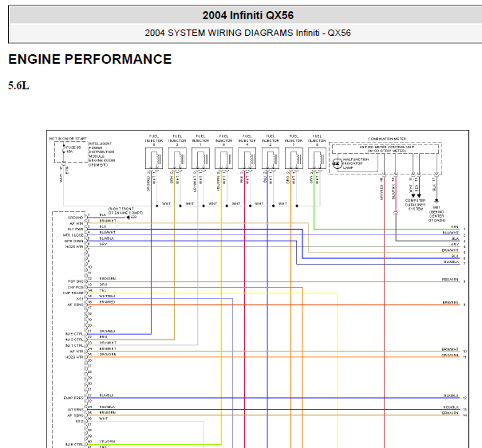Click the 'HOT IN ON OR START' label

point(68,139)
